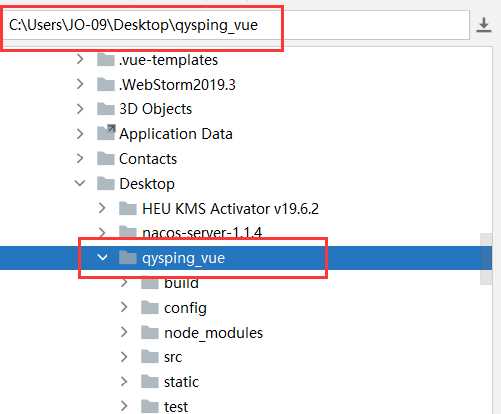Expand the node_modules folder
The height and width of the screenshot is (414, 501).
(x=124, y=332)
